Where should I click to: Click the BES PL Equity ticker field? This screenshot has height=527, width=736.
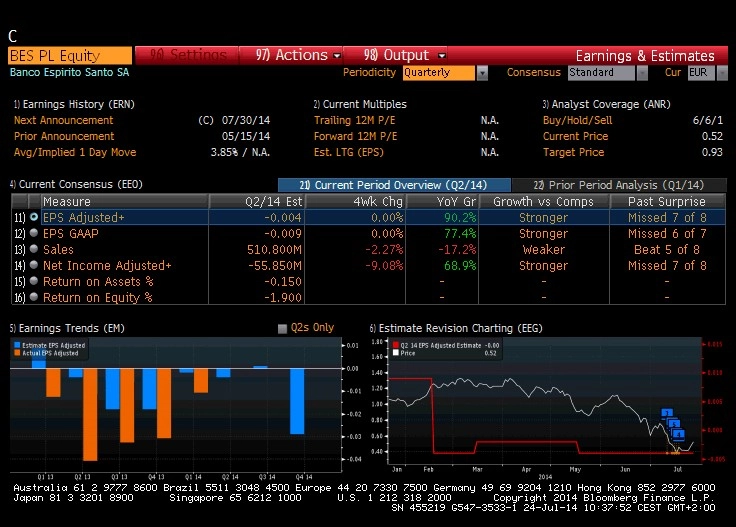(x=70, y=55)
